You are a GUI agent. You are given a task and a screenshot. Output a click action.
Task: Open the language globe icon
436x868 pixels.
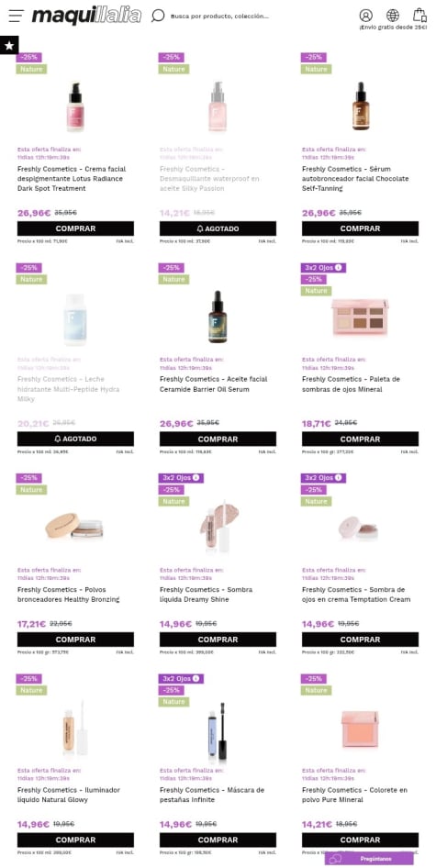[x=393, y=16]
